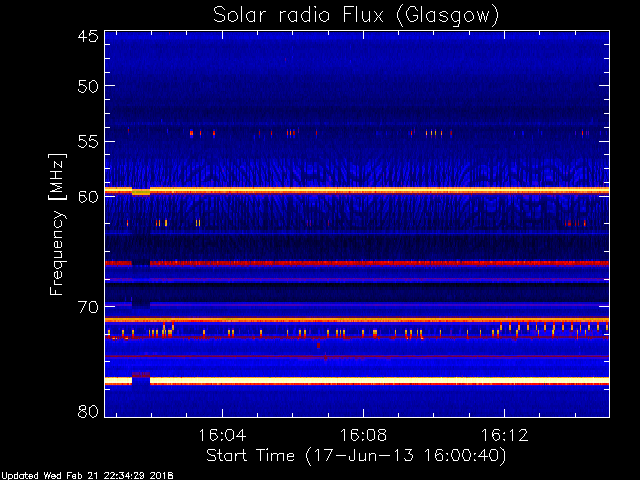Click the 60 frequency tick label
The image size is (640, 480).
pyautogui.click(x=88, y=197)
